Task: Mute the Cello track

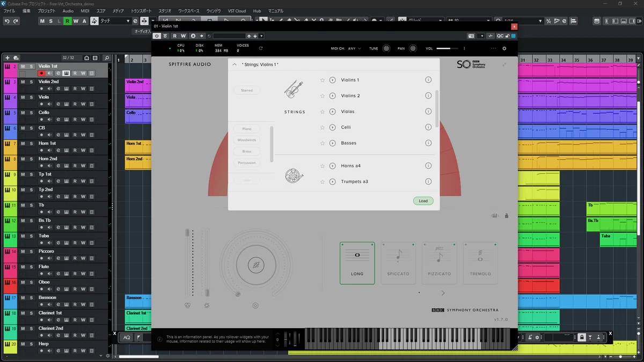Action: [x=23, y=113]
